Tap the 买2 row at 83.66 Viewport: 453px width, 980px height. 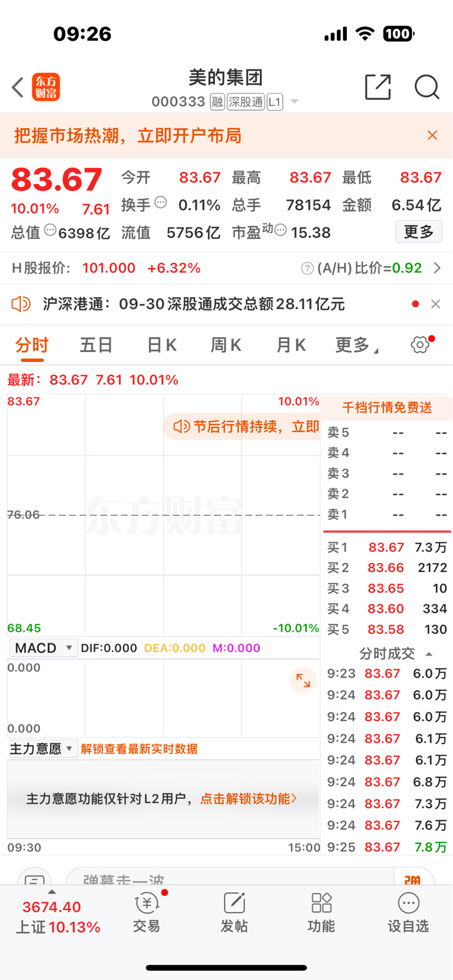[x=387, y=568]
